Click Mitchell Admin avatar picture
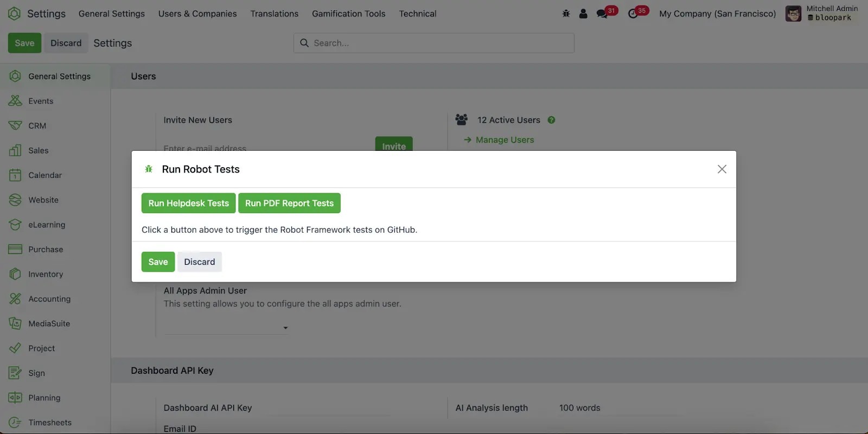This screenshot has width=868, height=434. [793, 14]
